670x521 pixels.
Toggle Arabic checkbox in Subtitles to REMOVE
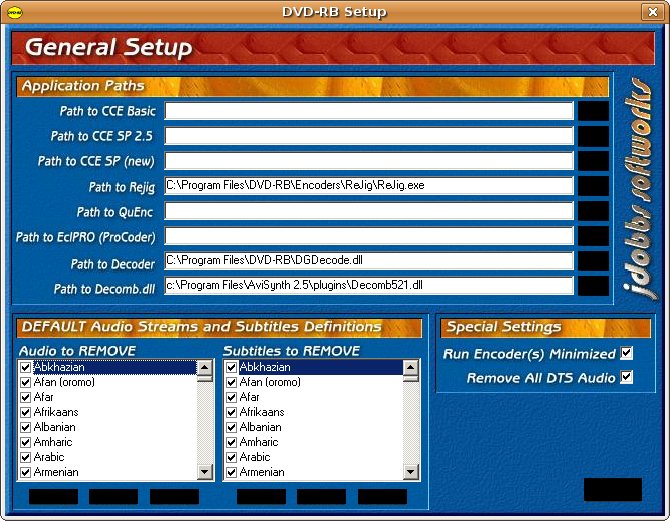232,457
